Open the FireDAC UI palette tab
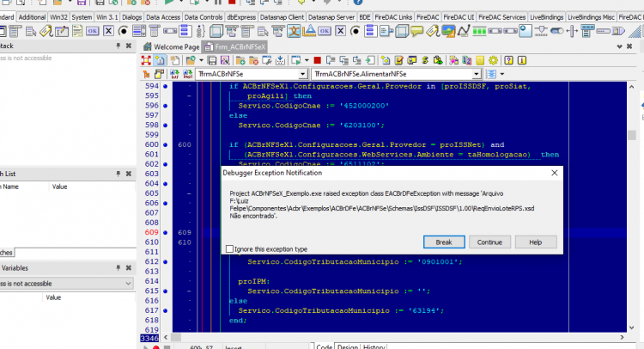 pyautogui.click(x=459, y=17)
